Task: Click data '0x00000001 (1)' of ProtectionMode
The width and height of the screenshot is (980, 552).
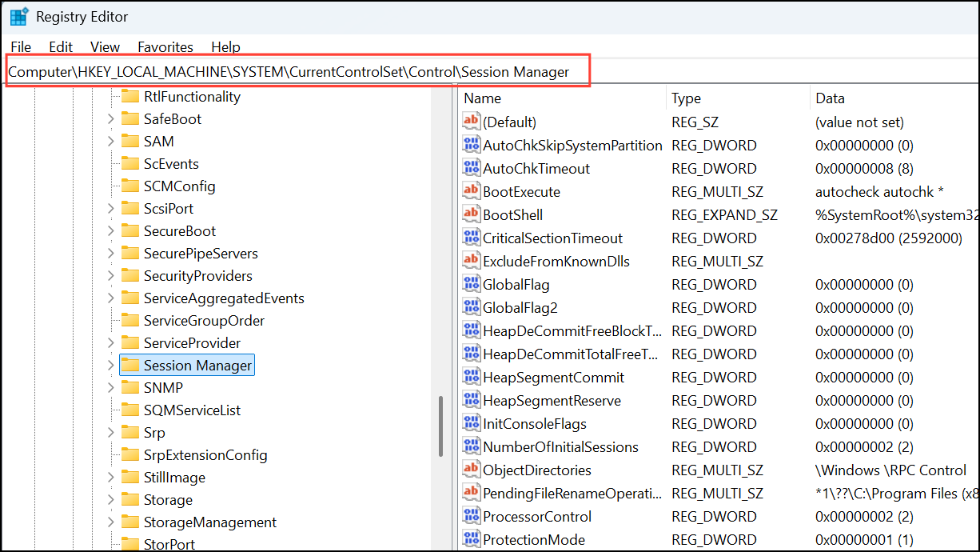Action: [x=864, y=539]
